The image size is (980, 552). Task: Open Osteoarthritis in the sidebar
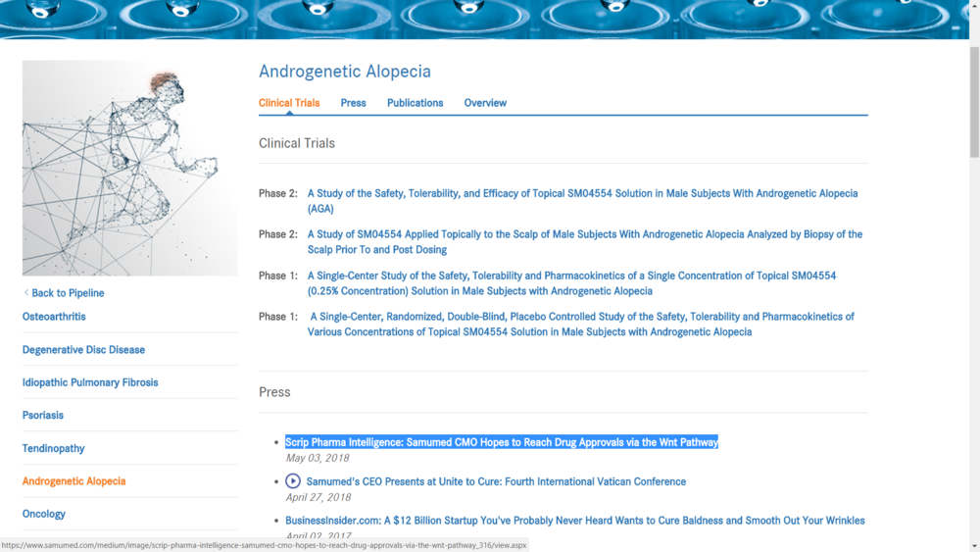click(x=54, y=317)
